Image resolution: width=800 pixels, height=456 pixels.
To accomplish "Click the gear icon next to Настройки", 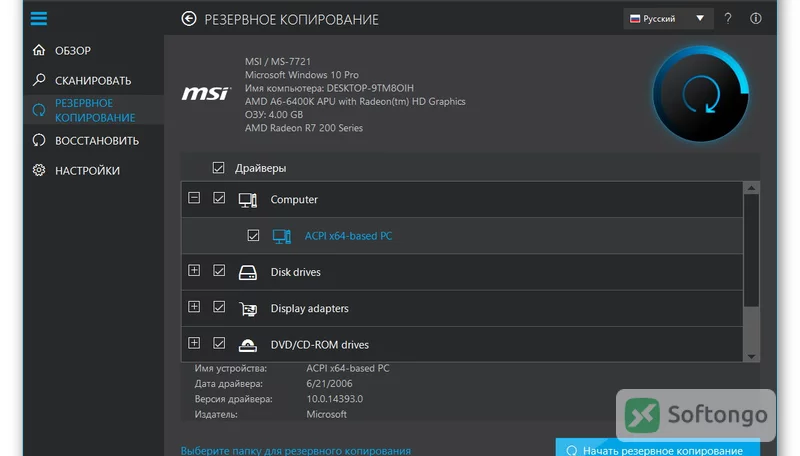I will click(39, 170).
